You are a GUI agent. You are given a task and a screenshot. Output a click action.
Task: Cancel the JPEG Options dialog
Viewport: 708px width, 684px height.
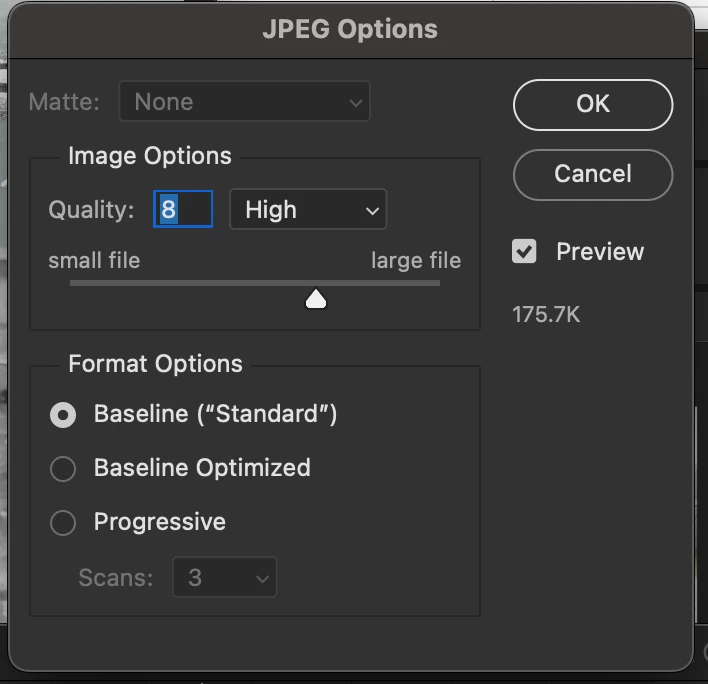click(x=592, y=174)
